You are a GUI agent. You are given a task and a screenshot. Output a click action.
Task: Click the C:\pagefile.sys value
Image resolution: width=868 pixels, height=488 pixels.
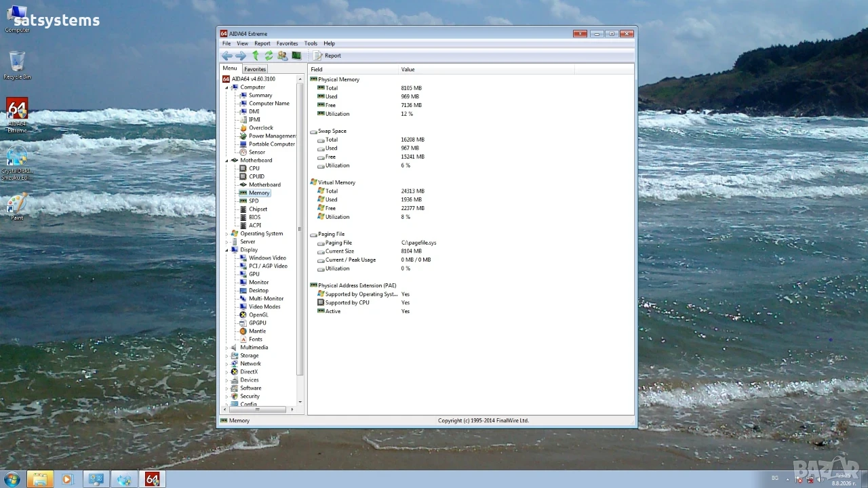pos(418,243)
